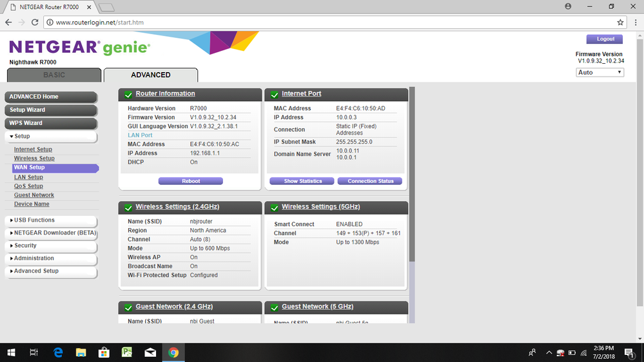This screenshot has height=362, width=644.
Task: Open Microsoft Edge from taskbar
Action: pyautogui.click(x=58, y=352)
